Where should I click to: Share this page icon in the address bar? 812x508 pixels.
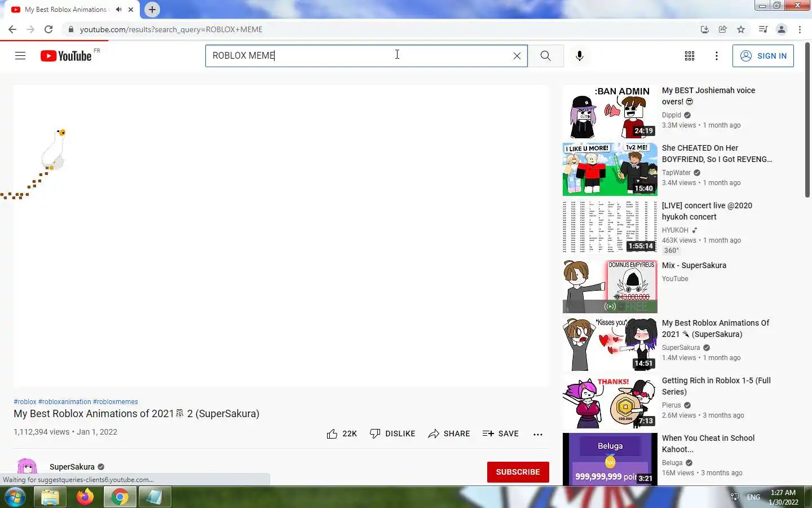coord(722,29)
